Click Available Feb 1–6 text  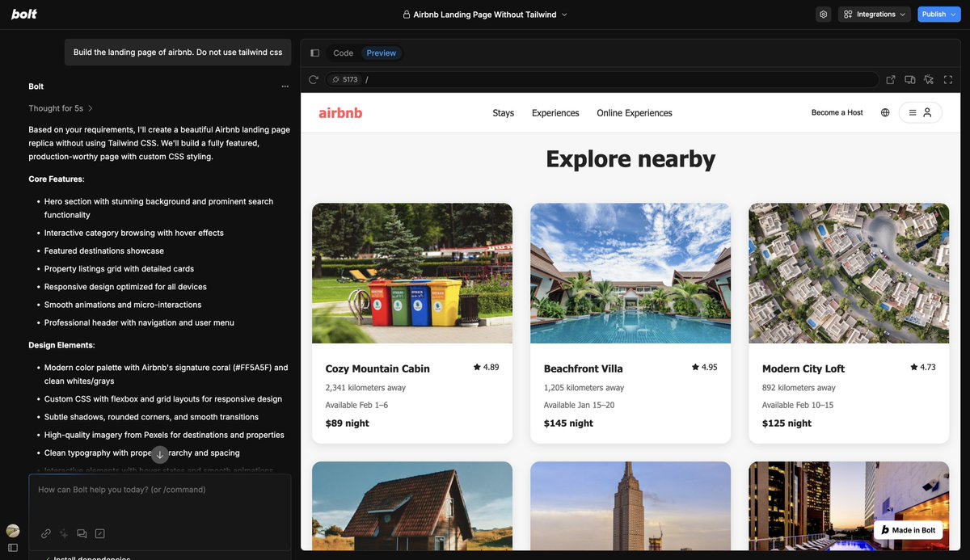pos(356,405)
